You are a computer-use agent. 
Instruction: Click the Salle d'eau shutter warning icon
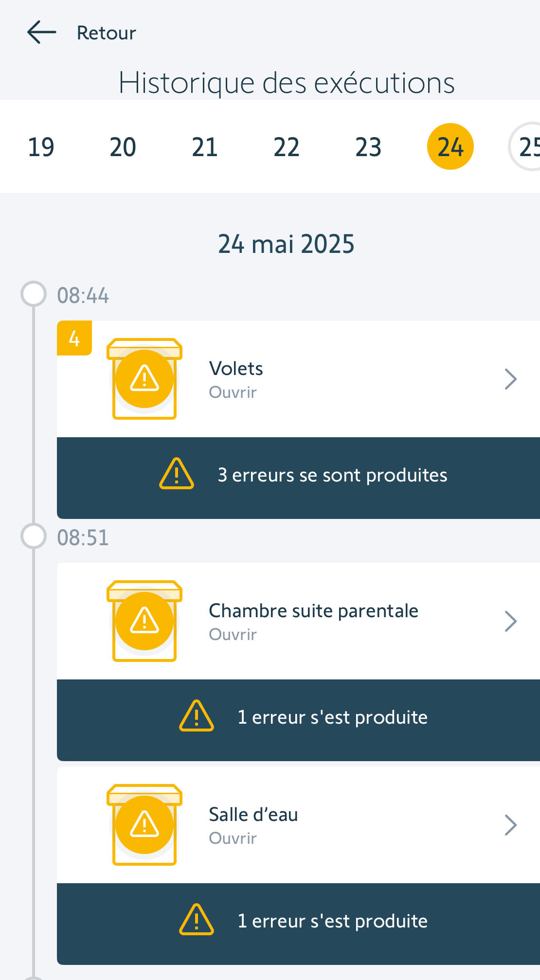pos(144,824)
